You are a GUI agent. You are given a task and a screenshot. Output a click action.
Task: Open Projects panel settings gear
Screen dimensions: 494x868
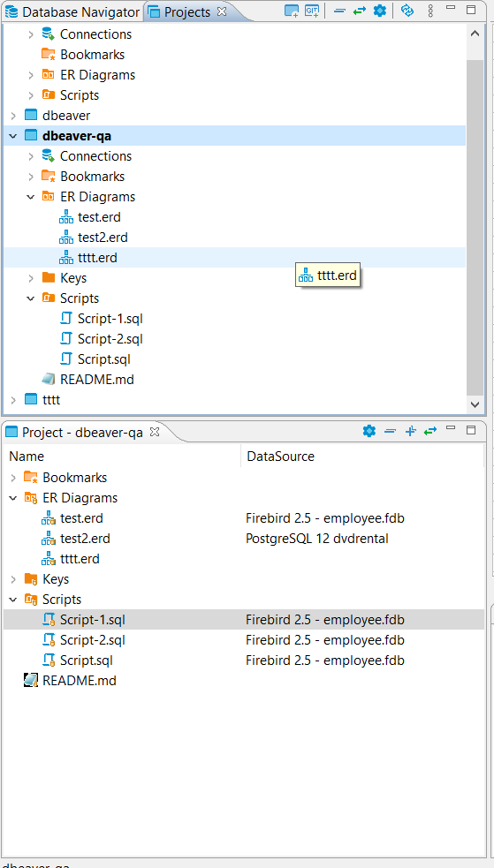coord(380,11)
